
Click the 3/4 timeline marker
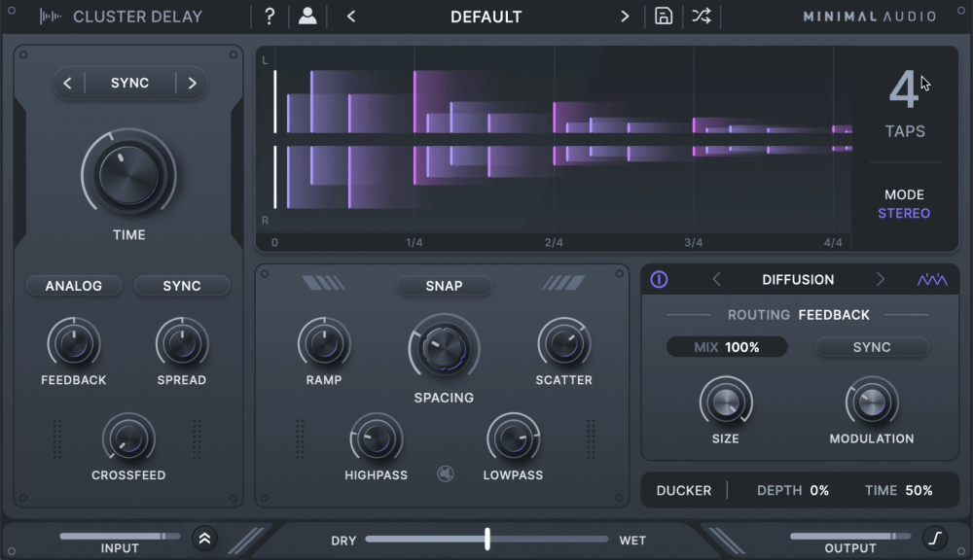tap(693, 242)
